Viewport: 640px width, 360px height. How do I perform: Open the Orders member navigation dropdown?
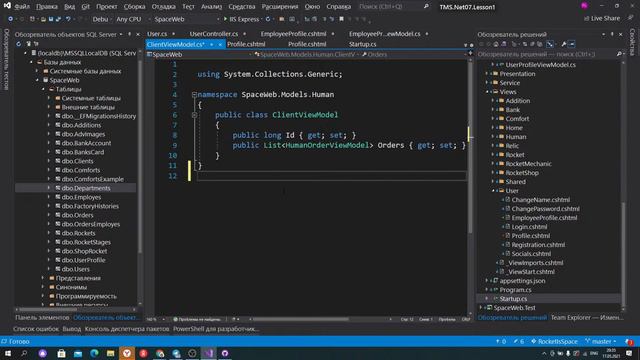[414, 54]
